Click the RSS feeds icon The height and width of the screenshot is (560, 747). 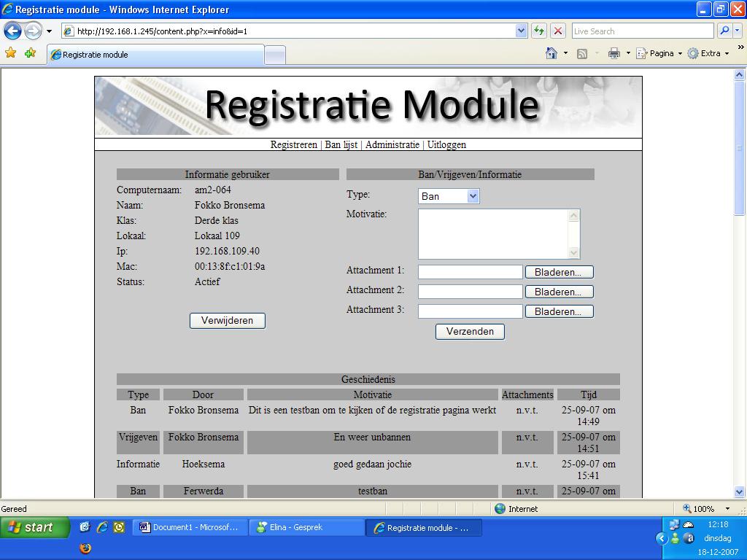[x=582, y=53]
